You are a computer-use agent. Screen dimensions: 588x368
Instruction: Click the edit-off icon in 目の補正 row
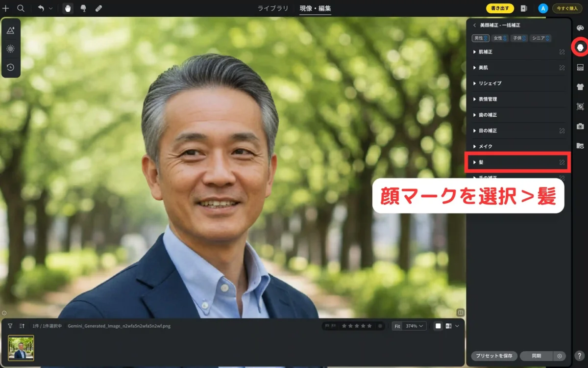click(x=562, y=131)
